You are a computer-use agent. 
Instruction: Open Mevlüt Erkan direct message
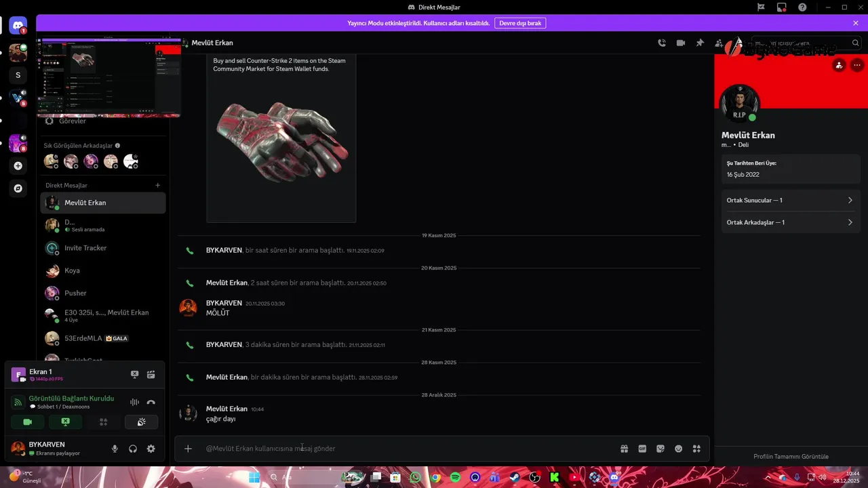(103, 203)
